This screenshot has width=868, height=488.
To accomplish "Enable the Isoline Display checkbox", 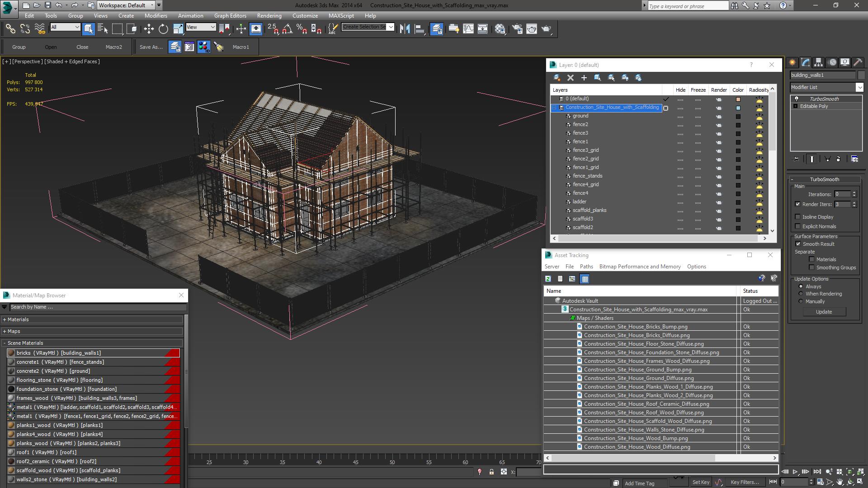I will 798,217.
